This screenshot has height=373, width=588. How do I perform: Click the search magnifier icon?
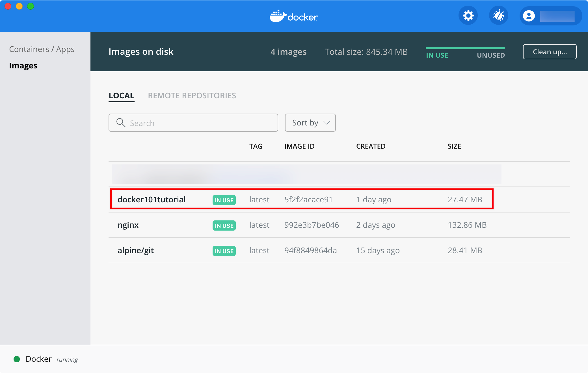[121, 123]
